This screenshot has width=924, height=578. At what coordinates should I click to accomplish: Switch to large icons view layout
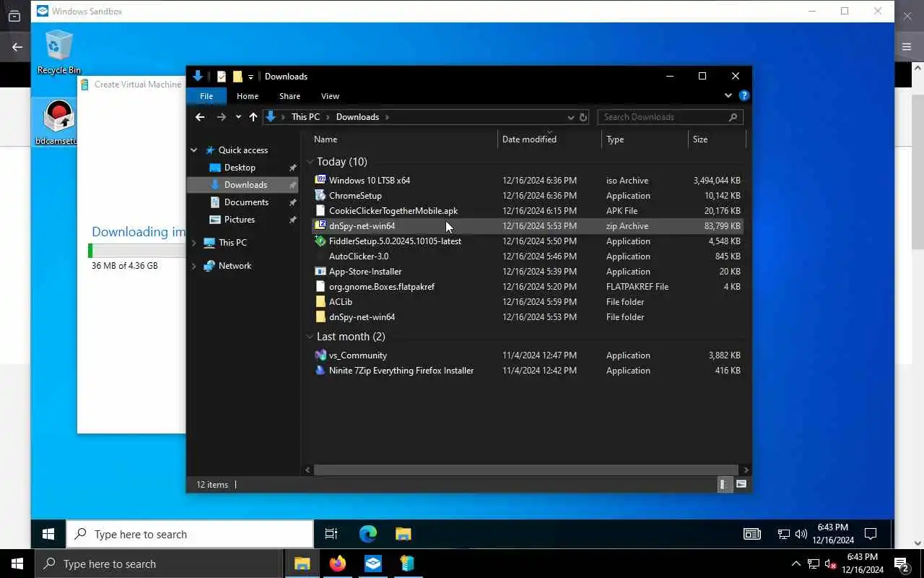click(x=741, y=485)
